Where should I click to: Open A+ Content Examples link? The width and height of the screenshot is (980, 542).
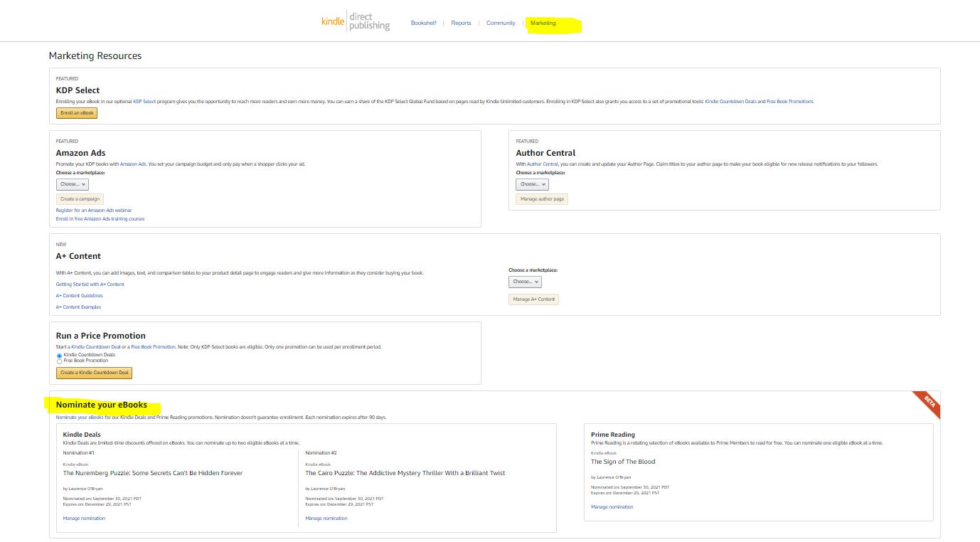79,307
